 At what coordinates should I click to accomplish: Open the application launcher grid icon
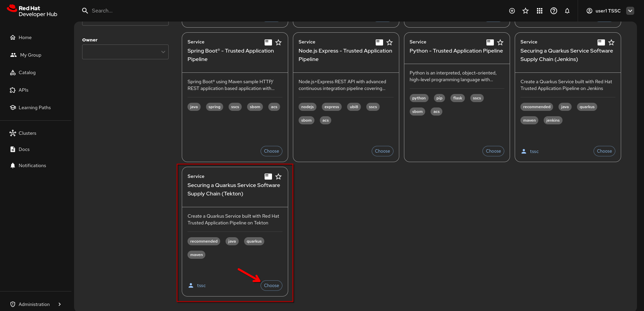[539, 11]
